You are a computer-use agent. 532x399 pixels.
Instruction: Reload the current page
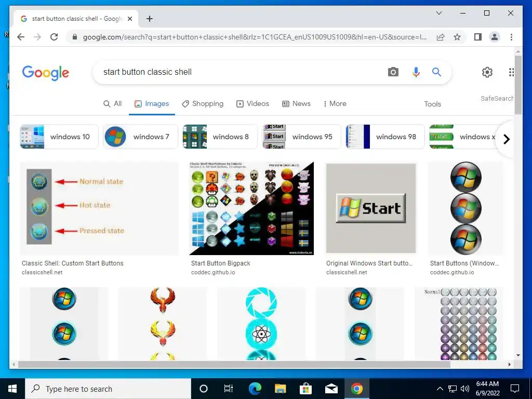54,37
